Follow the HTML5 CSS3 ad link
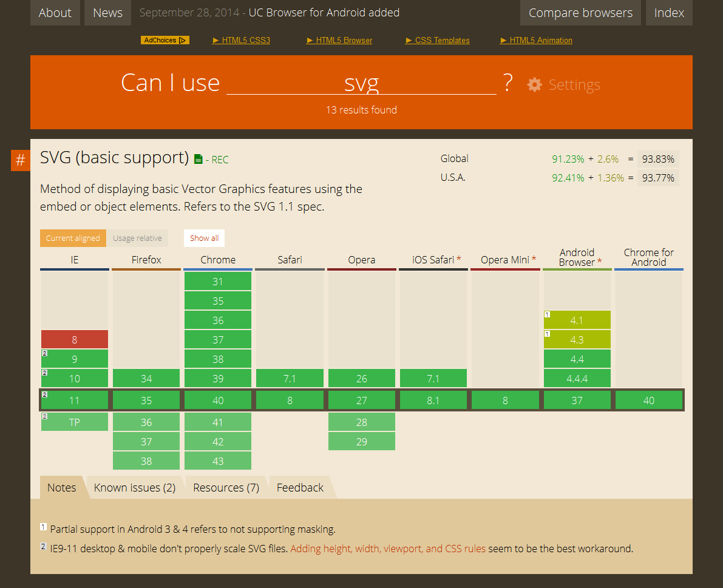 241,41
